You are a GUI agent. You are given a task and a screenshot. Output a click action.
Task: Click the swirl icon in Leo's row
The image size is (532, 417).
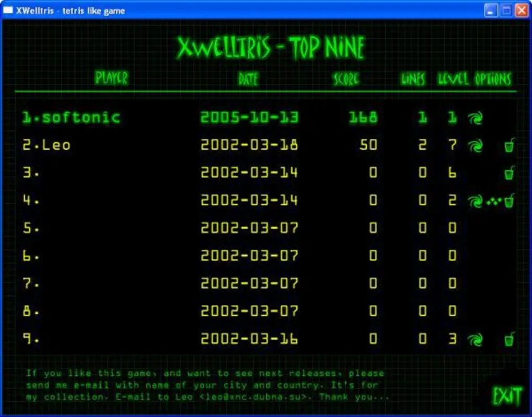[475, 146]
